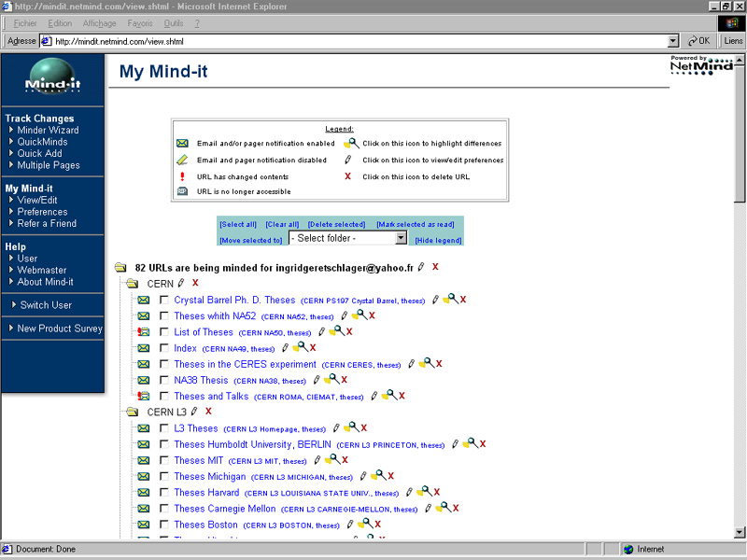Delete the Crystal Barrel Ph. D. Theses URL
The height and width of the screenshot is (560, 747).
[463, 300]
